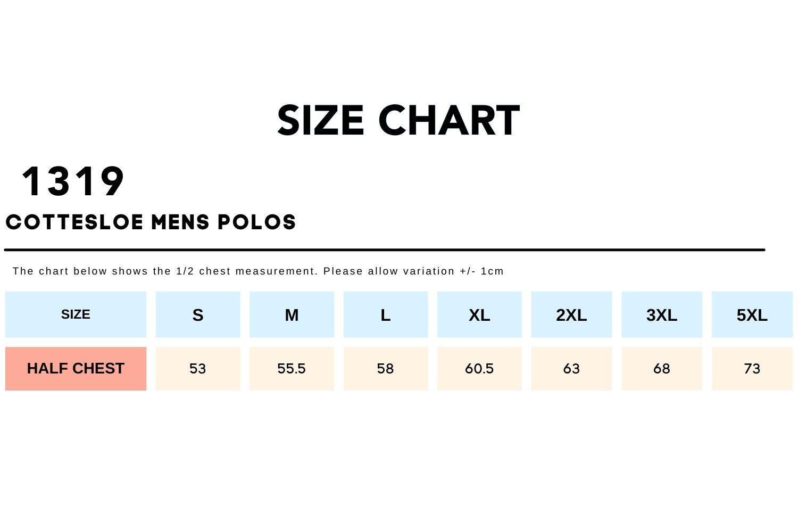The height and width of the screenshot is (532, 798).
Task: Select the M size column header
Action: [x=292, y=315]
